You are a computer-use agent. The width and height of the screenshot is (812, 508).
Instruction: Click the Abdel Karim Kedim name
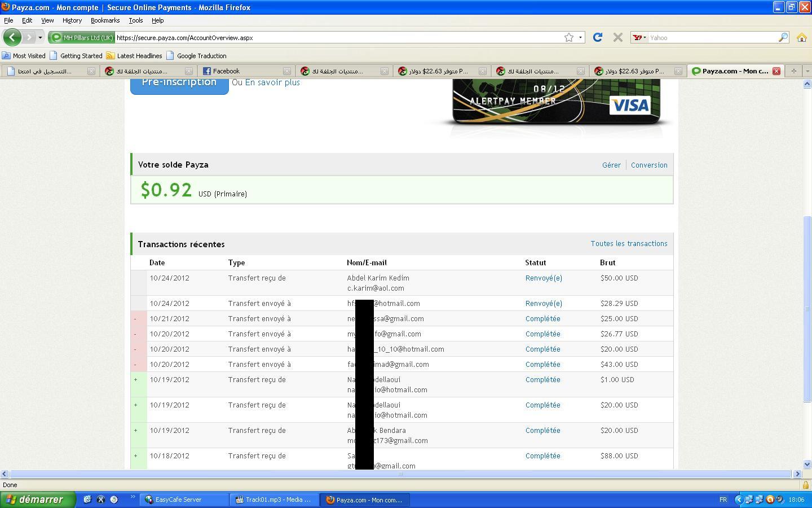click(x=378, y=278)
